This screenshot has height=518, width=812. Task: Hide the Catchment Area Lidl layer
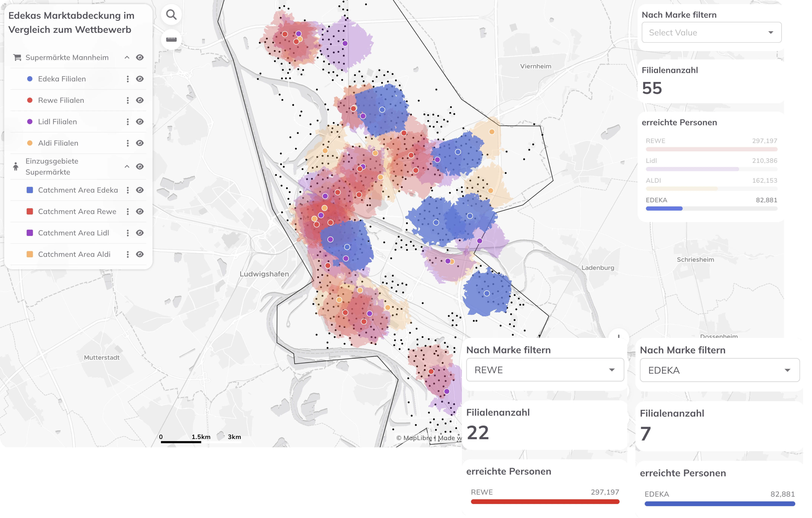tap(140, 233)
